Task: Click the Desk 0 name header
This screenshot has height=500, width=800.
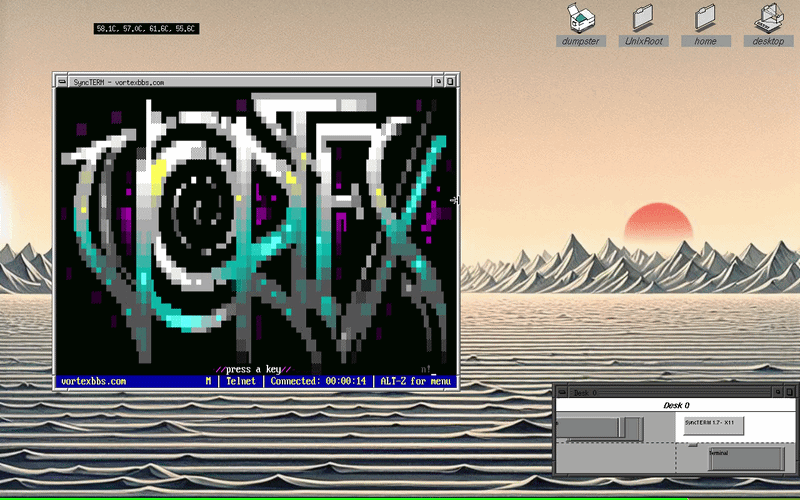Action: tap(677, 405)
